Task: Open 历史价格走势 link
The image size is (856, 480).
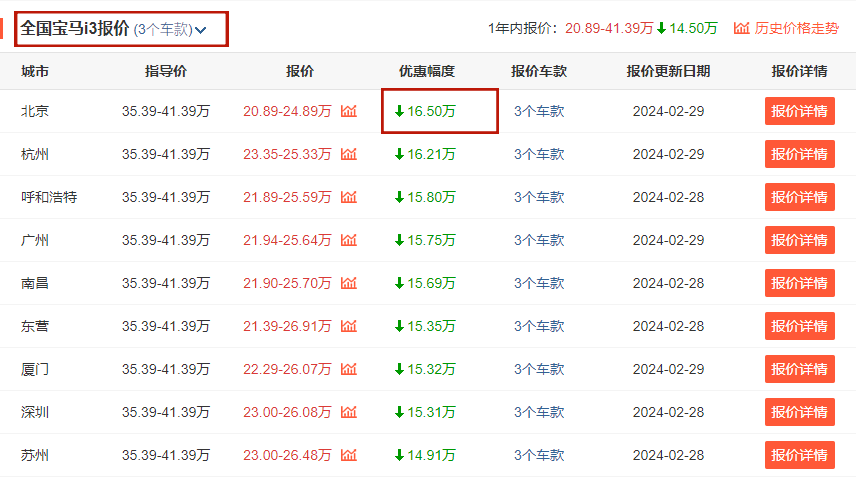Action: [786, 28]
